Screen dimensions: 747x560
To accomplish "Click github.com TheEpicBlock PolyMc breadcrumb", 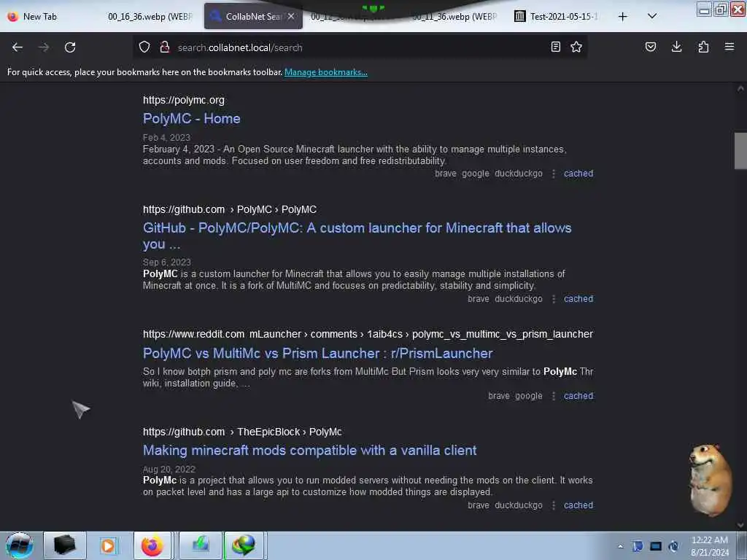I will (x=242, y=432).
